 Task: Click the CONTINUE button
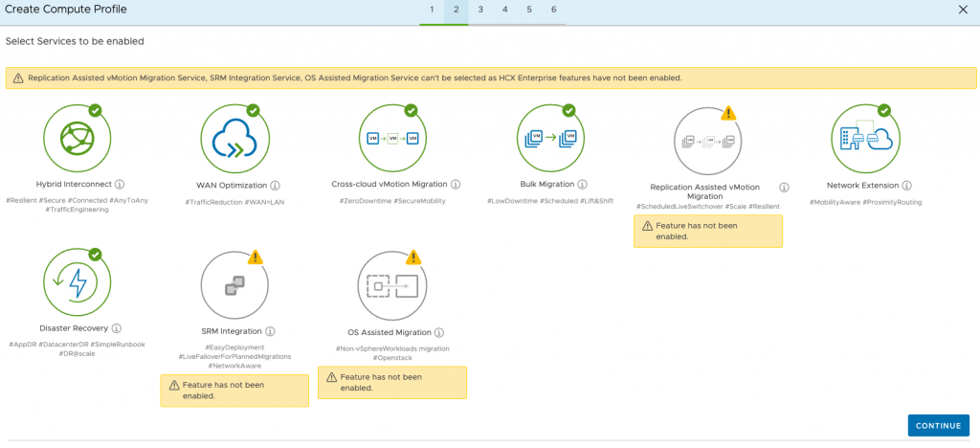[938, 426]
